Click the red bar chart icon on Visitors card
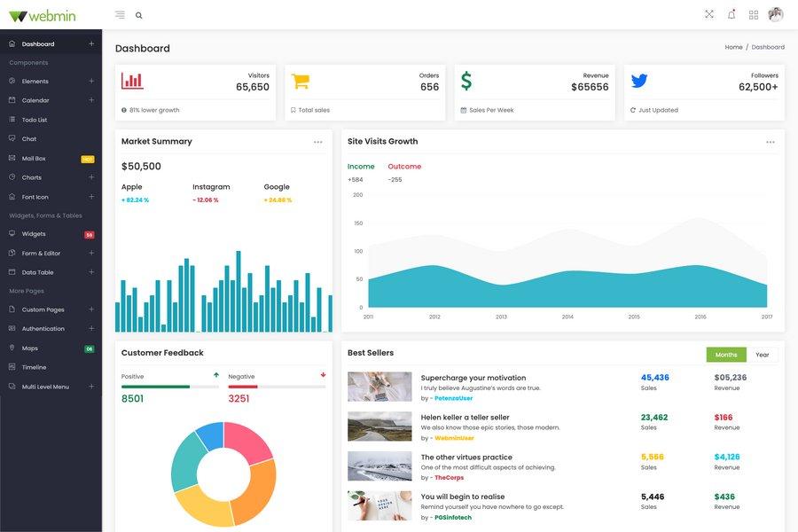Screen dimensions: 798x532 (130, 79)
